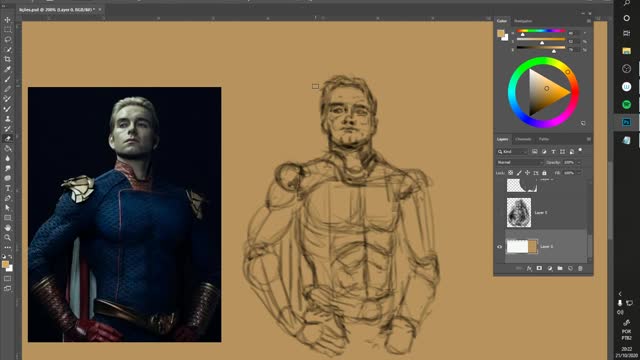Toggle lock transparent pixels
Image resolution: width=640 pixels, height=360 pixels.
510,173
